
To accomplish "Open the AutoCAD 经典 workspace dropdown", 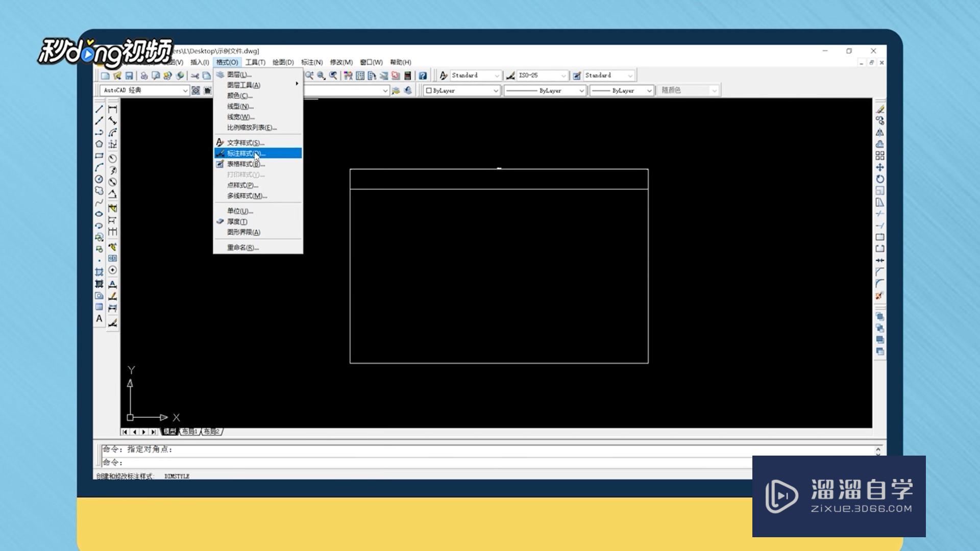I will point(144,90).
